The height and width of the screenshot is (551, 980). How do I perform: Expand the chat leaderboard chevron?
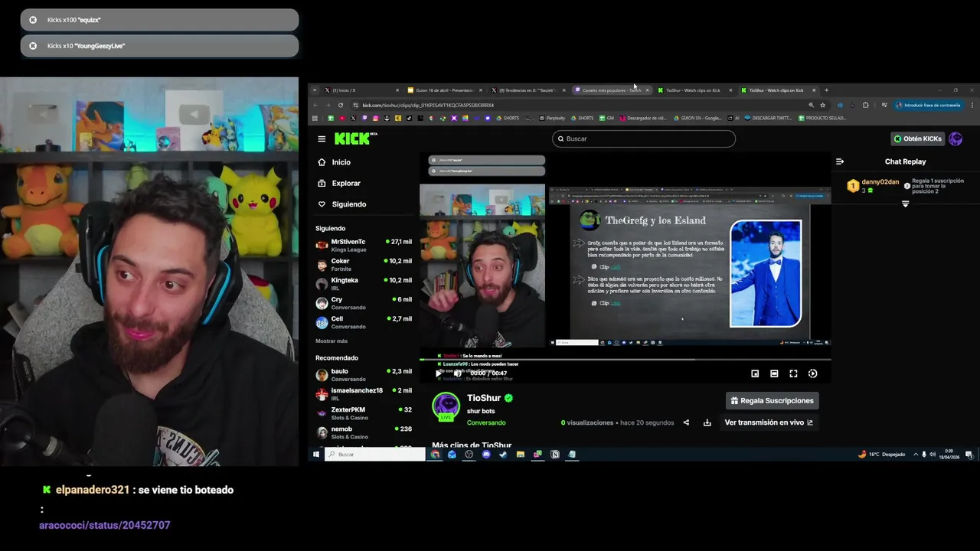click(905, 204)
